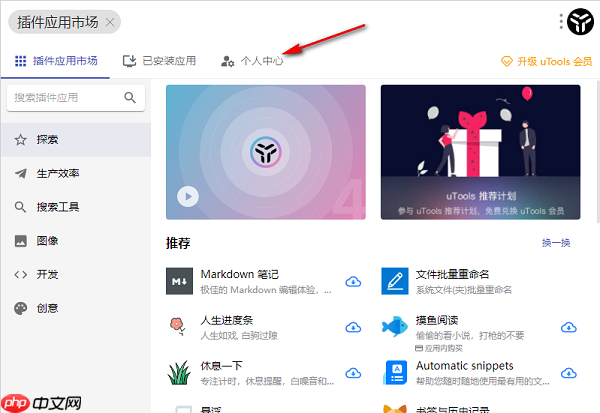
Task: Select 图像 category
Action: coord(76,241)
